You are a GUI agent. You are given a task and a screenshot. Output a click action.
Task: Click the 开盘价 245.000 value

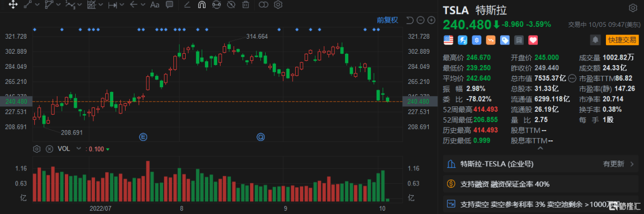pos(546,58)
